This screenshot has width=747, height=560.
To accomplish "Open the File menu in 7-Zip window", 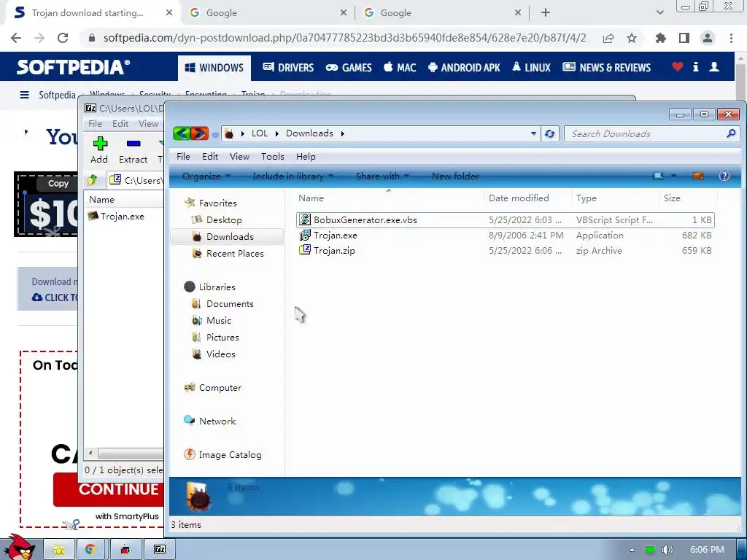I will coord(95,123).
